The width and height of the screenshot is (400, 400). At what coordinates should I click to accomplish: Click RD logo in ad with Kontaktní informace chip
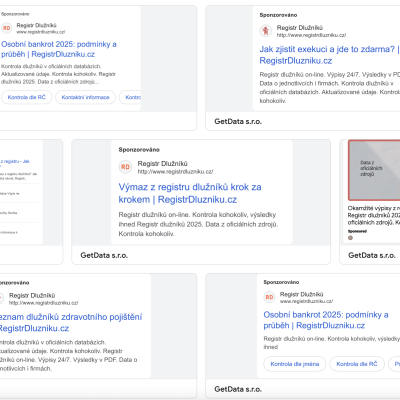point(7,28)
